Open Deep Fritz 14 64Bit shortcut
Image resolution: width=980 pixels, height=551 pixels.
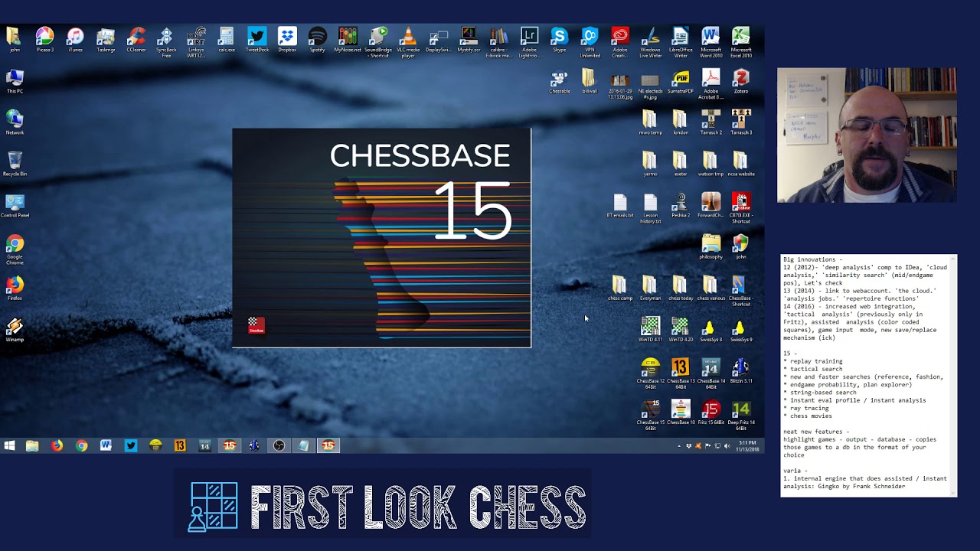(740, 414)
